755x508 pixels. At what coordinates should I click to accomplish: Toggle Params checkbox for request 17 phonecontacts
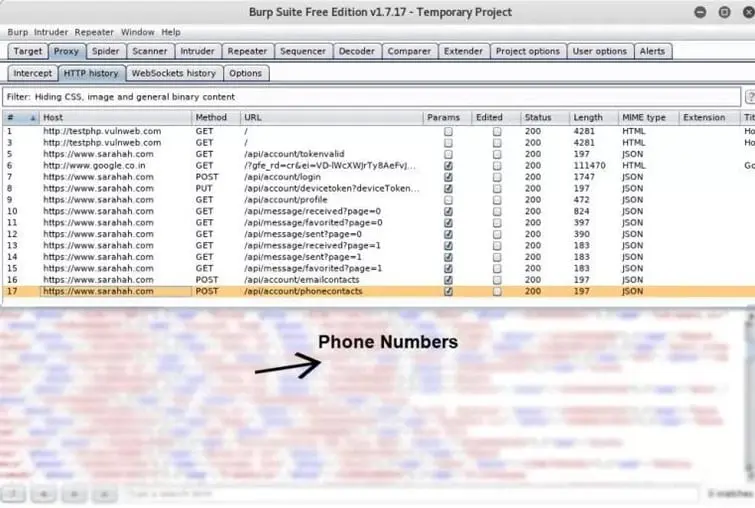point(448,292)
